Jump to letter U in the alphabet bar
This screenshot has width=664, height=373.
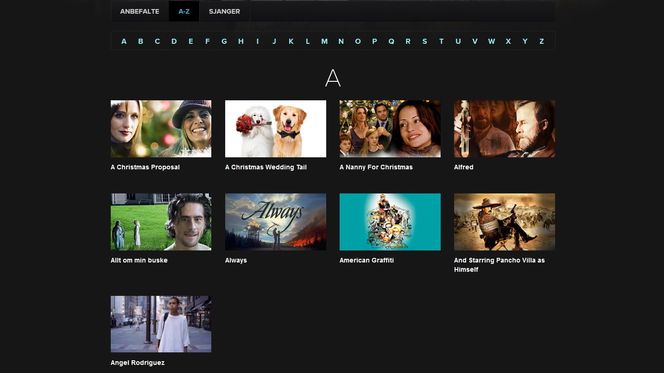coord(458,41)
